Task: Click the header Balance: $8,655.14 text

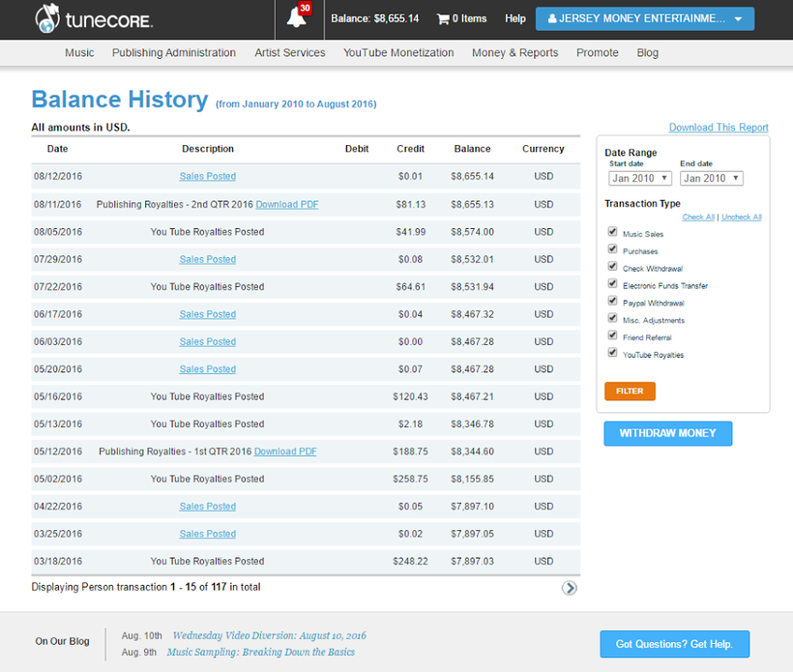Action: 375,18
